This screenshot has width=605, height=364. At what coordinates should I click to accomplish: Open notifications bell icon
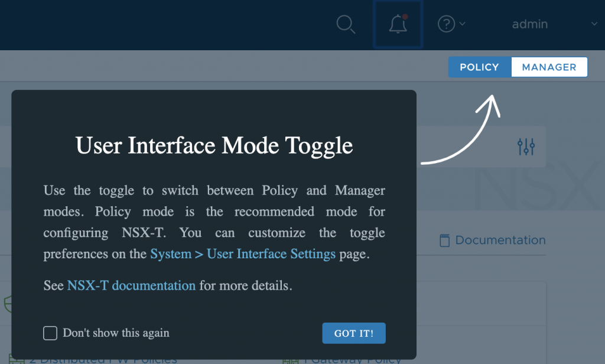pyautogui.click(x=398, y=24)
